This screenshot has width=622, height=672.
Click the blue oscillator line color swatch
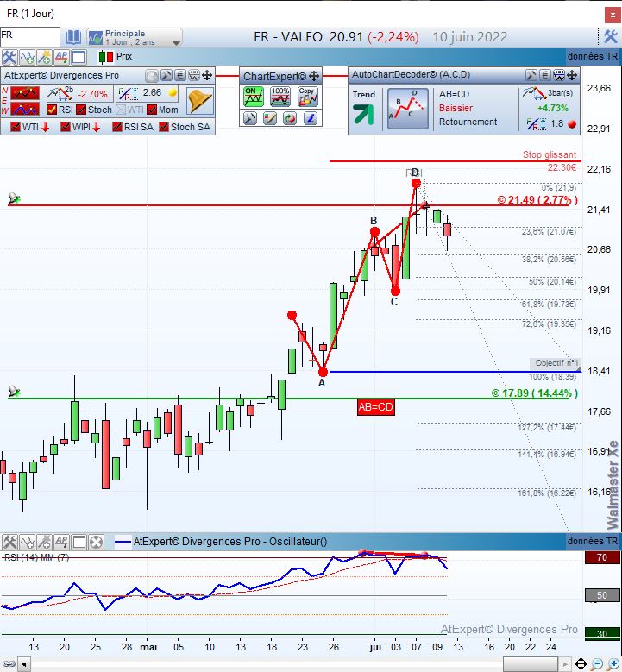123,542
